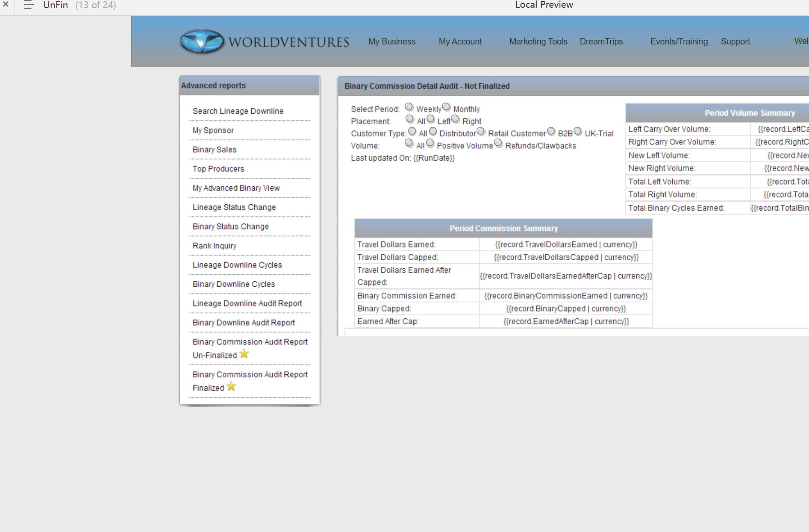
Task: Open the My Sponsor report link
Action: pyautogui.click(x=213, y=130)
